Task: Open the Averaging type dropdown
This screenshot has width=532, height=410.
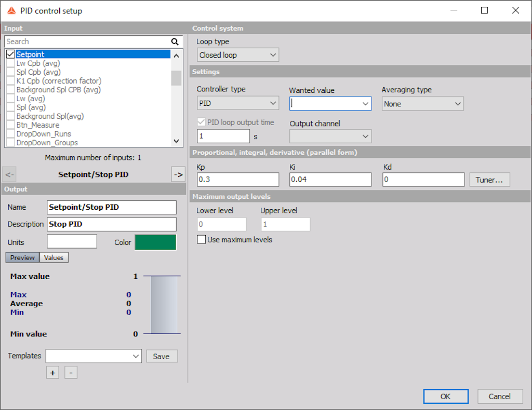Action: pos(422,104)
